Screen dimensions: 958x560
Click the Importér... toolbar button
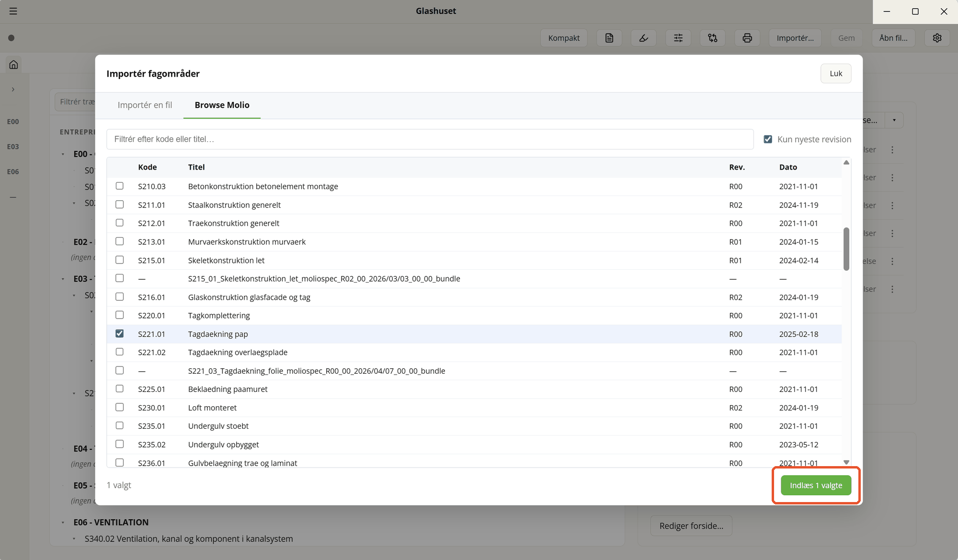click(795, 38)
